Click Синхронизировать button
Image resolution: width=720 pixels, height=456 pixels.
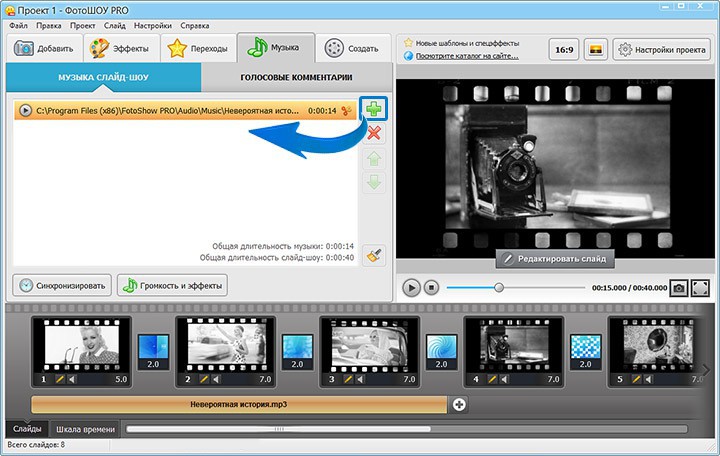pyautogui.click(x=62, y=286)
